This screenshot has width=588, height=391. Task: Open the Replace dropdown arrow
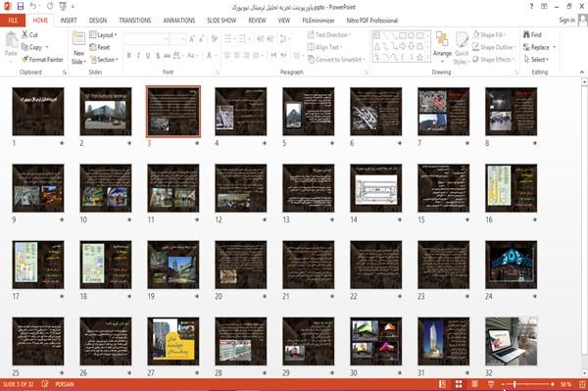coord(555,47)
